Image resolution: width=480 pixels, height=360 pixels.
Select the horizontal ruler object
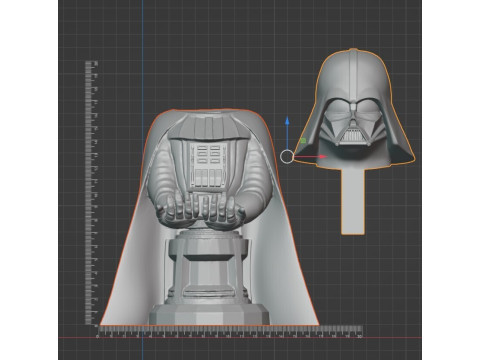[x=230, y=332]
